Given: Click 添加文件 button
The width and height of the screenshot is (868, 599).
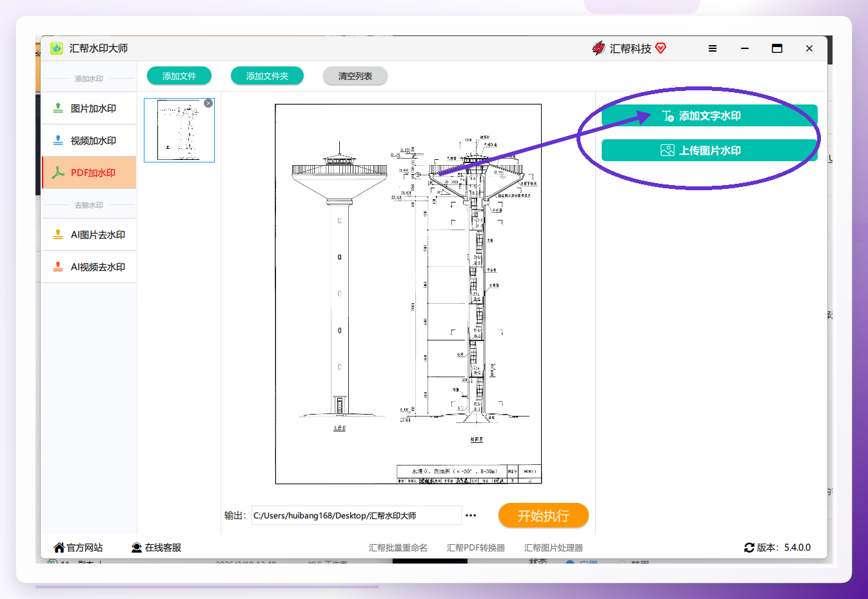Looking at the screenshot, I should (179, 76).
